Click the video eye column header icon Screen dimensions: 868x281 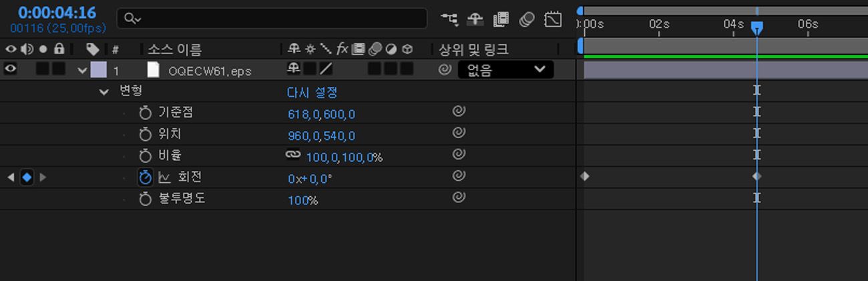11,49
